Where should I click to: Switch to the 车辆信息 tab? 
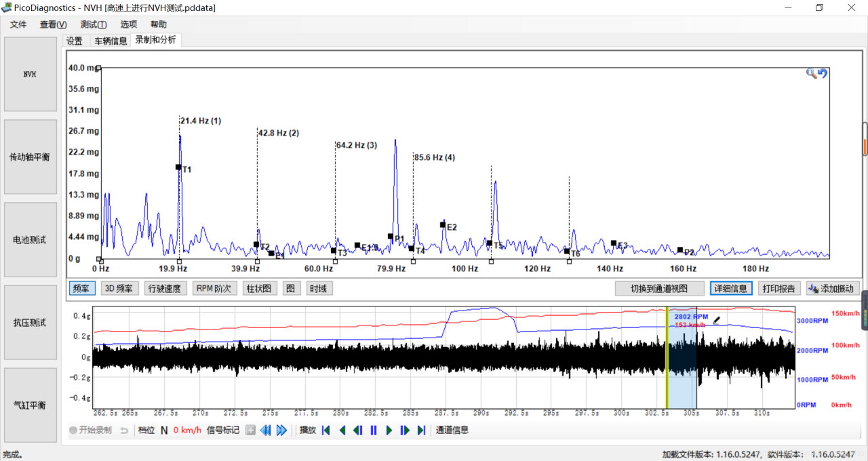tap(111, 41)
